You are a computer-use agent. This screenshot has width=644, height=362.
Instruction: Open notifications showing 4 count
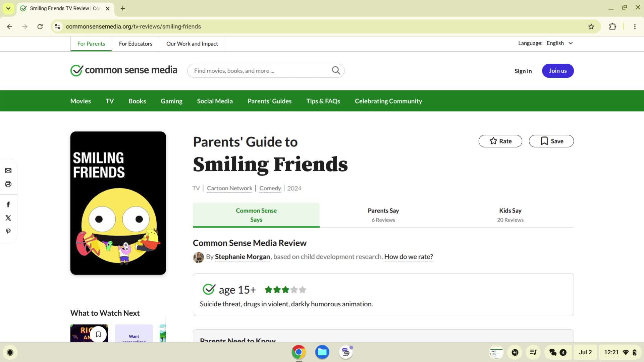[x=558, y=352]
